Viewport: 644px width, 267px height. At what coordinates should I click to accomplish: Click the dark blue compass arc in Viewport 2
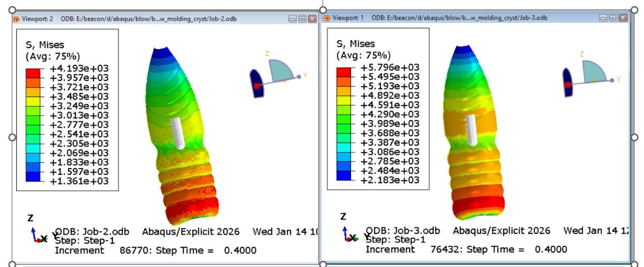[x=256, y=83]
